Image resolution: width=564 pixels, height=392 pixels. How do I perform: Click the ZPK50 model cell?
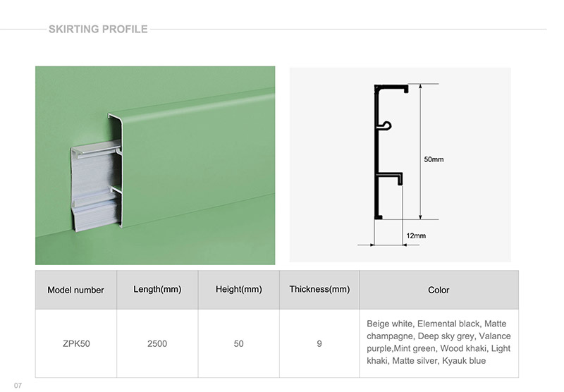tap(75, 343)
